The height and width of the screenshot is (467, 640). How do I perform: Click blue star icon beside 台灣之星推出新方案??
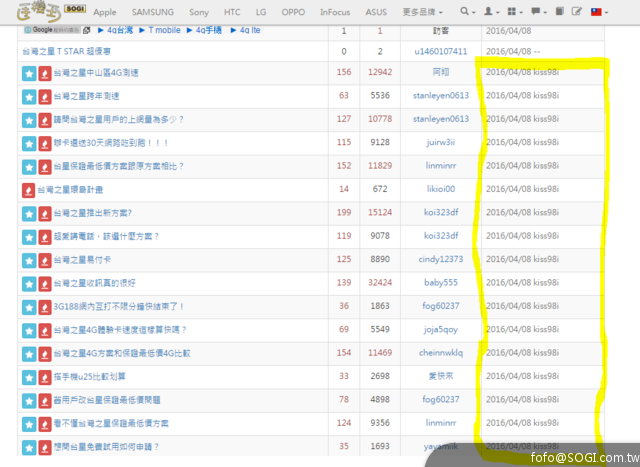[28, 213]
